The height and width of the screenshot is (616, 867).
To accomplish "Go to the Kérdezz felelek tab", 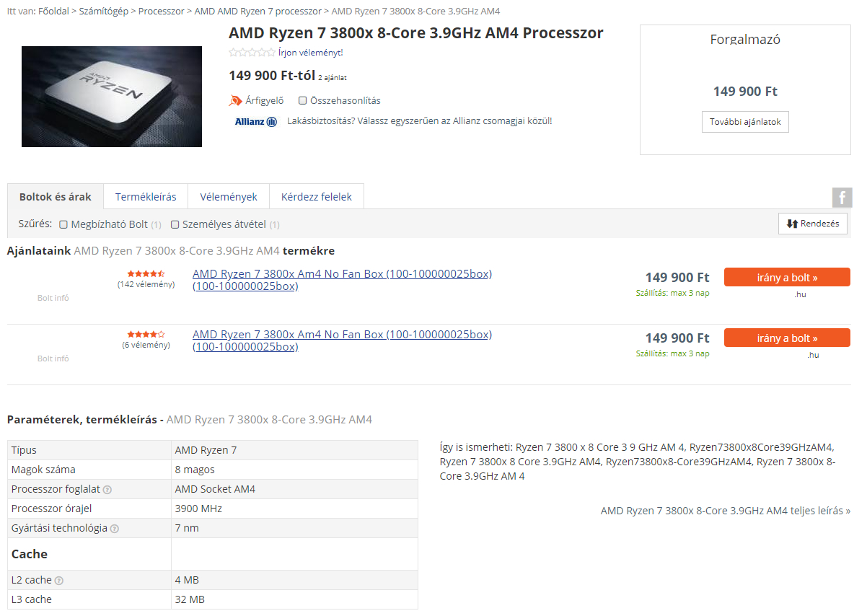I will (317, 197).
